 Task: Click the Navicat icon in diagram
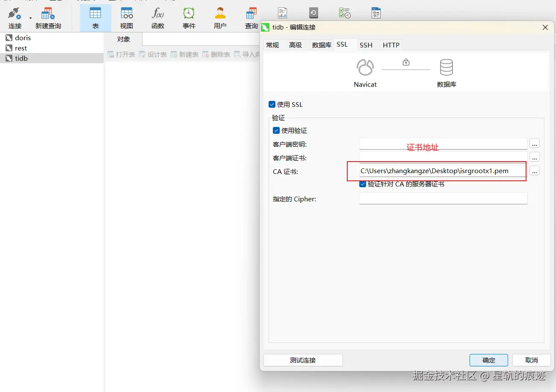(365, 68)
